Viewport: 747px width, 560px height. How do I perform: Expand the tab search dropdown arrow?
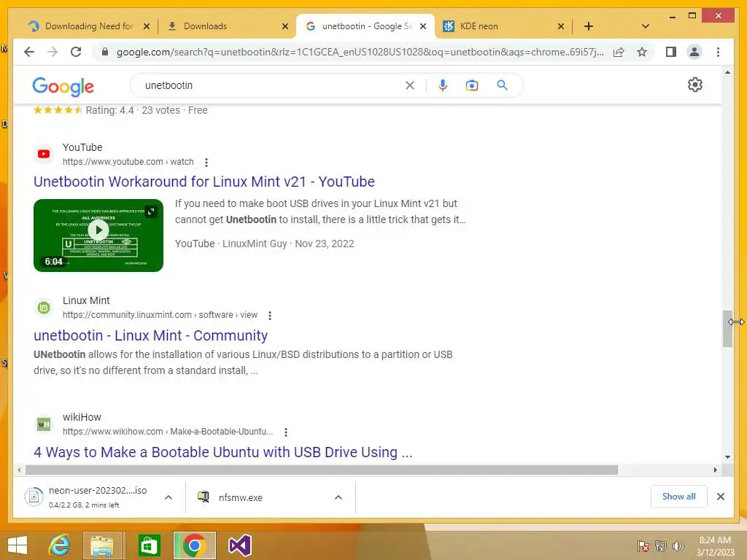[646, 26]
